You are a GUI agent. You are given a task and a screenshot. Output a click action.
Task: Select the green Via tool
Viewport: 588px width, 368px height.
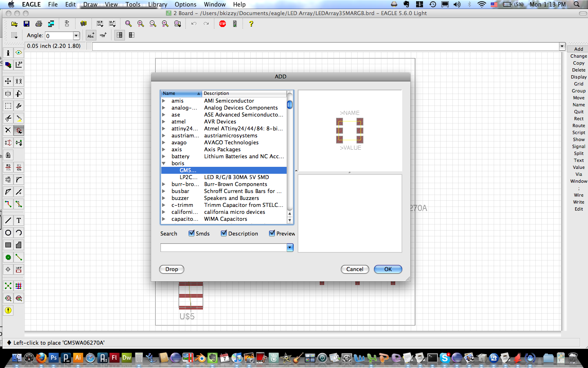point(8,257)
